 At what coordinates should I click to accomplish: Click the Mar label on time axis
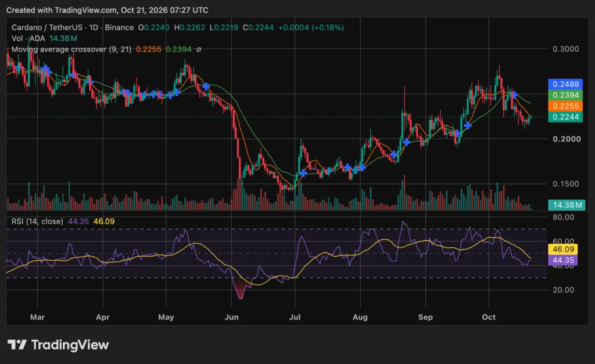pyautogui.click(x=37, y=317)
